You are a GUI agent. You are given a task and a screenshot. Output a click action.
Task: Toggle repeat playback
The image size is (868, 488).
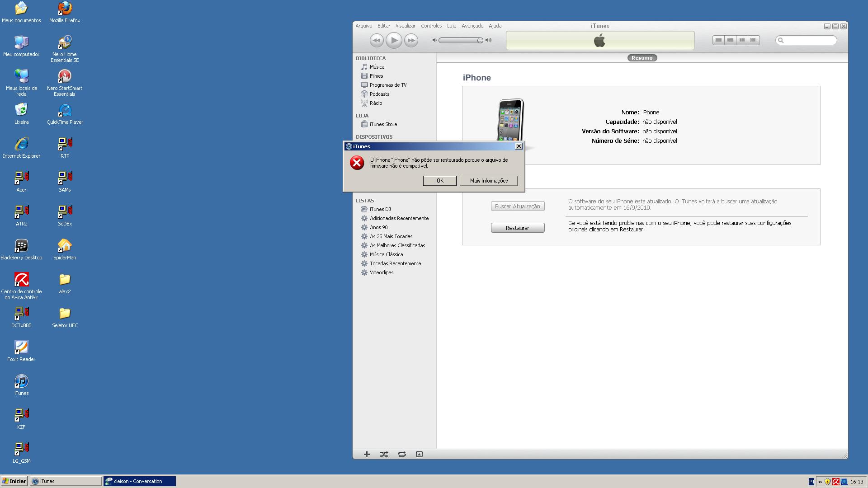(x=401, y=454)
